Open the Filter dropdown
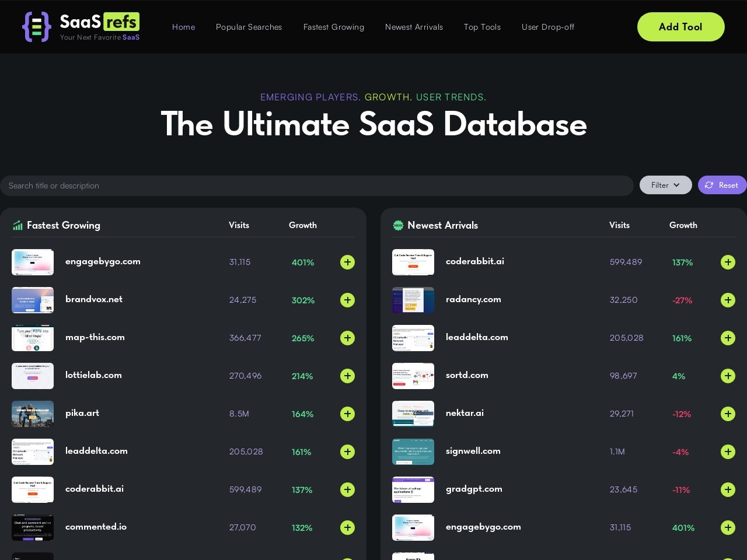This screenshot has height=560, width=747. coord(666,185)
